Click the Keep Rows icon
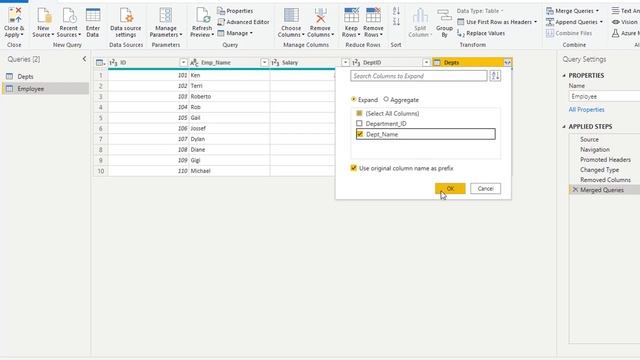Screen dimensions: 640x360 351,16
